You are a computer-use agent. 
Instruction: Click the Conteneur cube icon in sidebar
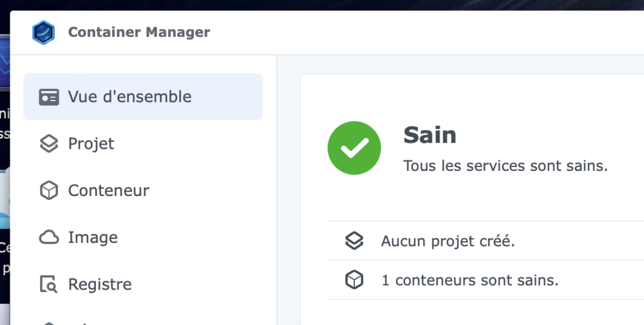[49, 191]
